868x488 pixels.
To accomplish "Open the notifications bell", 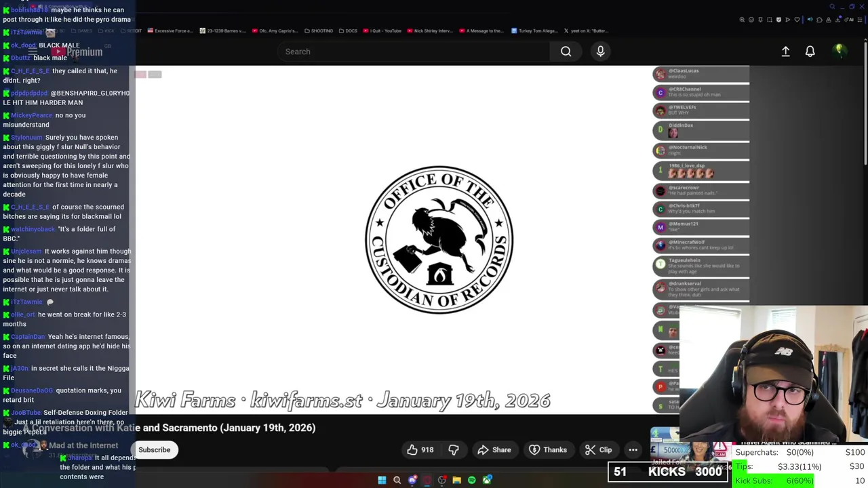I will [x=810, y=52].
